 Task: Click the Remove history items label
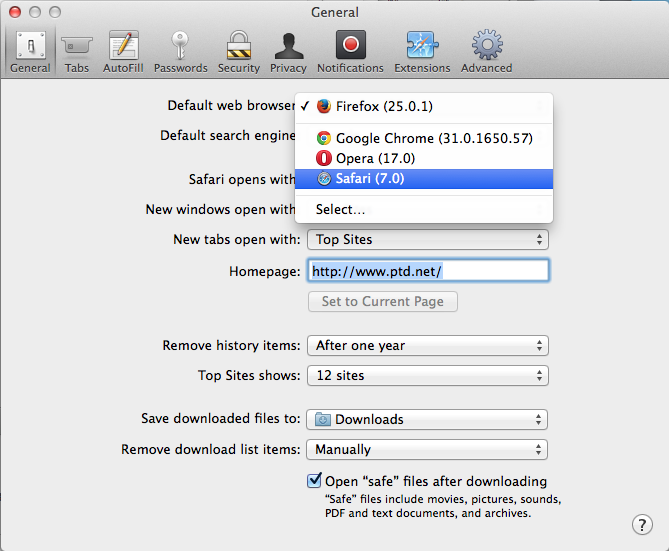[x=231, y=345]
